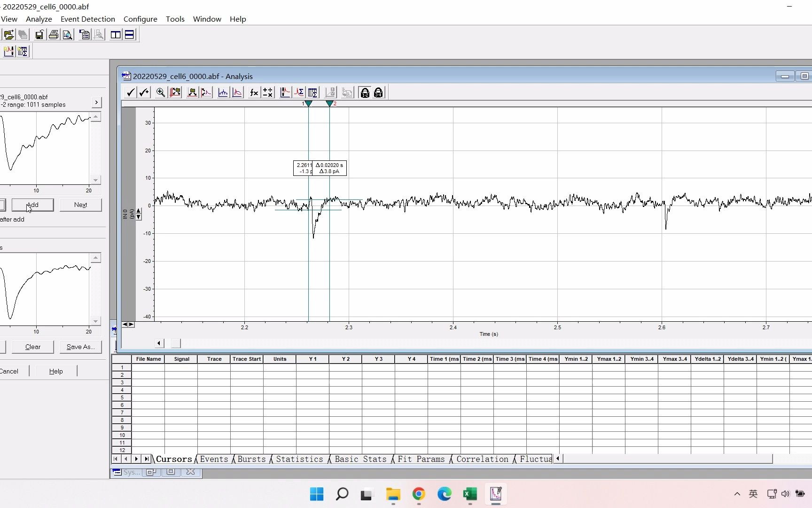Viewport: 812px width, 508px height.
Task: Select the Y 1 column header
Action: 313,359
